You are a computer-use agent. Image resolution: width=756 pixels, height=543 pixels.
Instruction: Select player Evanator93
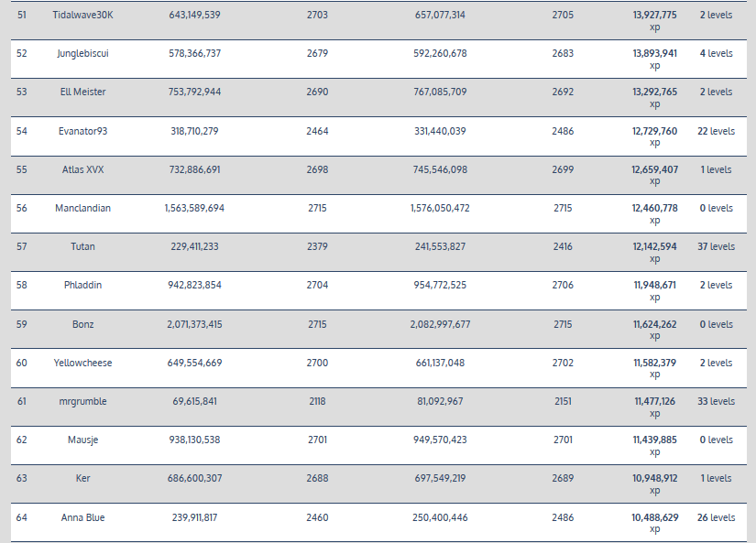click(x=82, y=131)
